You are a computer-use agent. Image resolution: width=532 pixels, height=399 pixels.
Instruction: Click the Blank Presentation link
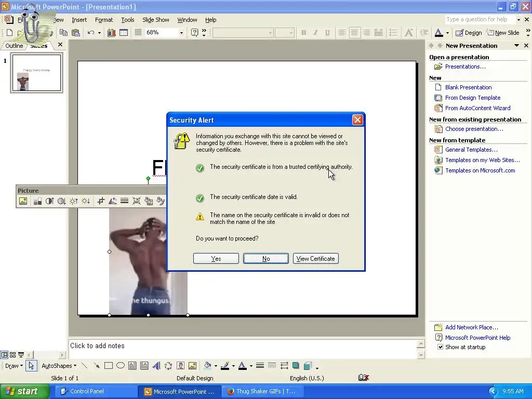pos(468,87)
